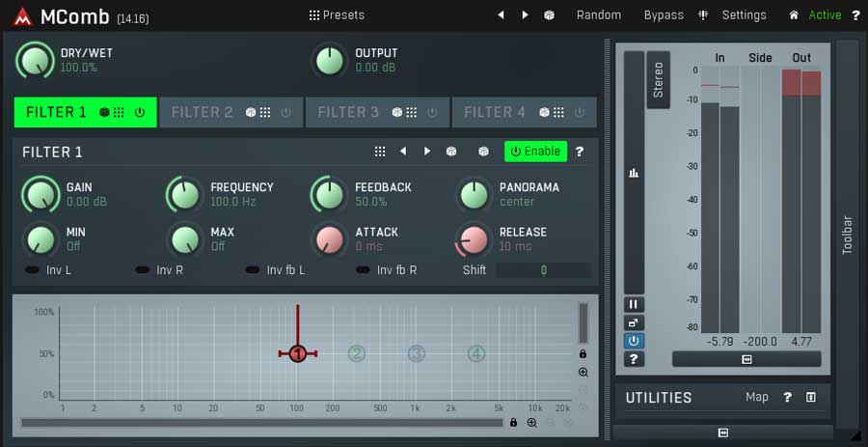
Task: Adjust the Dry/Wet knob
Action: coord(35,61)
